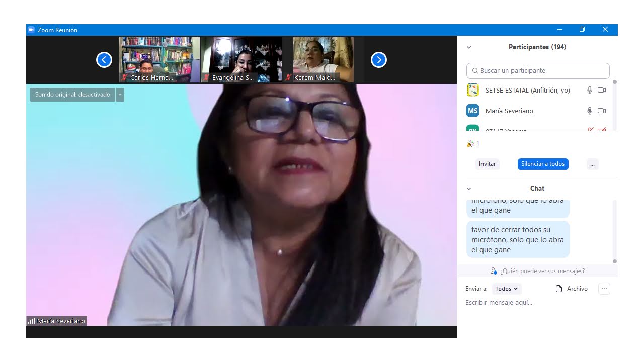This screenshot has width=644, height=362.
Task: Toggle 'Sonido original: desactivado' button
Action: pyautogui.click(x=72, y=95)
